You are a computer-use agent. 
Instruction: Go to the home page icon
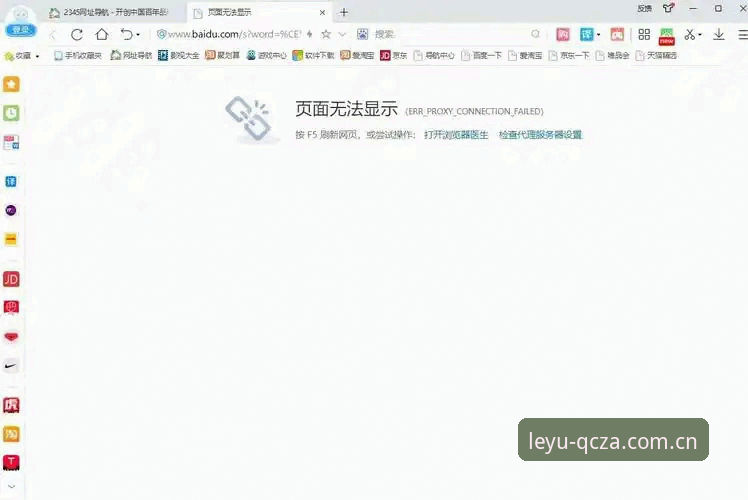(x=102, y=34)
